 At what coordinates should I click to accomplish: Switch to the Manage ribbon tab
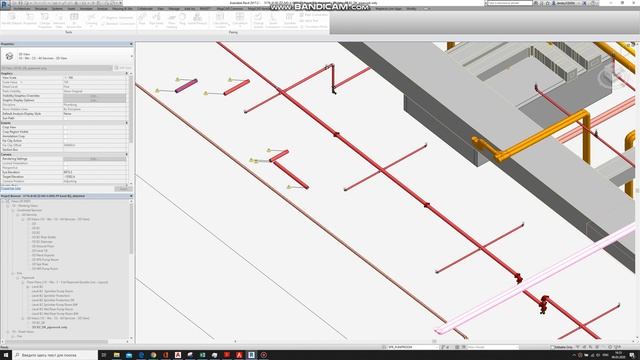174,9
